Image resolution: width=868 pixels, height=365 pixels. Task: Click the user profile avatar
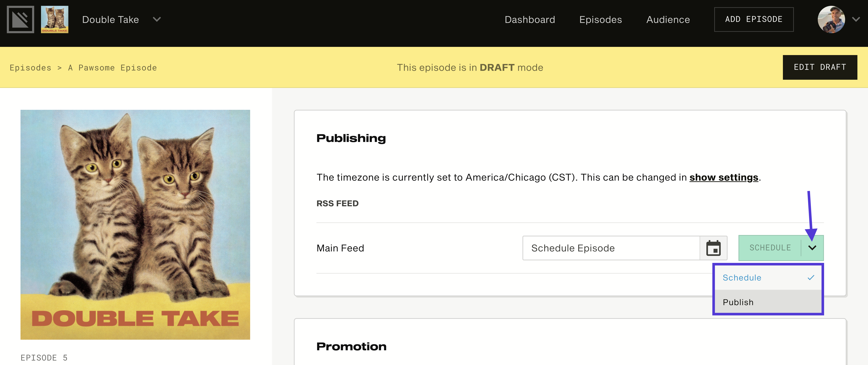(831, 19)
